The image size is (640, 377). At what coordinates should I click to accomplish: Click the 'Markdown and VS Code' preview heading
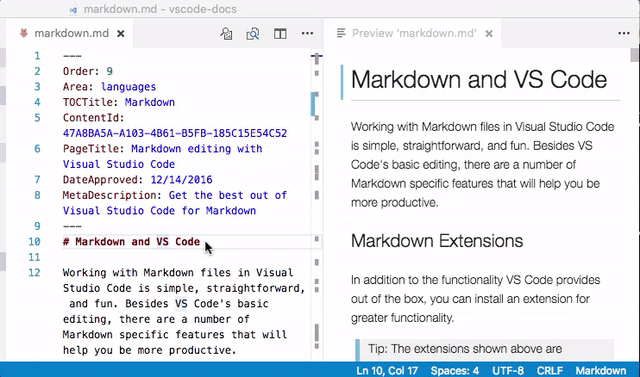(479, 80)
